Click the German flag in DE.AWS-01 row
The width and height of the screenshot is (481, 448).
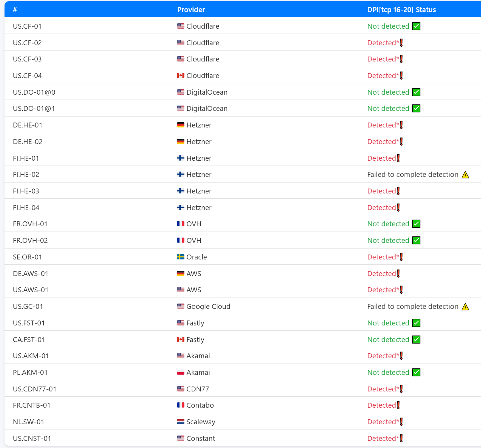click(181, 273)
